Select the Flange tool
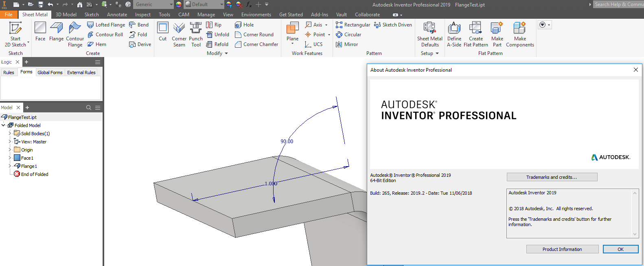 tap(56, 32)
